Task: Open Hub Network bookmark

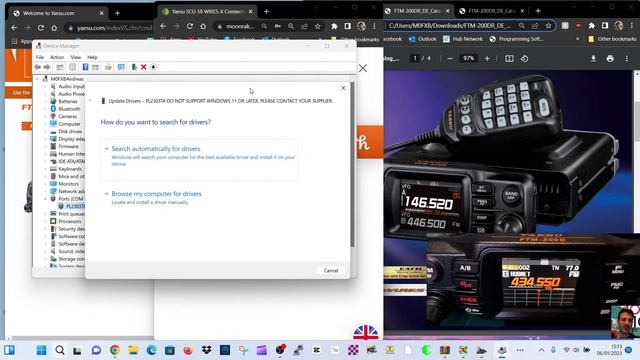Action: (x=462, y=39)
